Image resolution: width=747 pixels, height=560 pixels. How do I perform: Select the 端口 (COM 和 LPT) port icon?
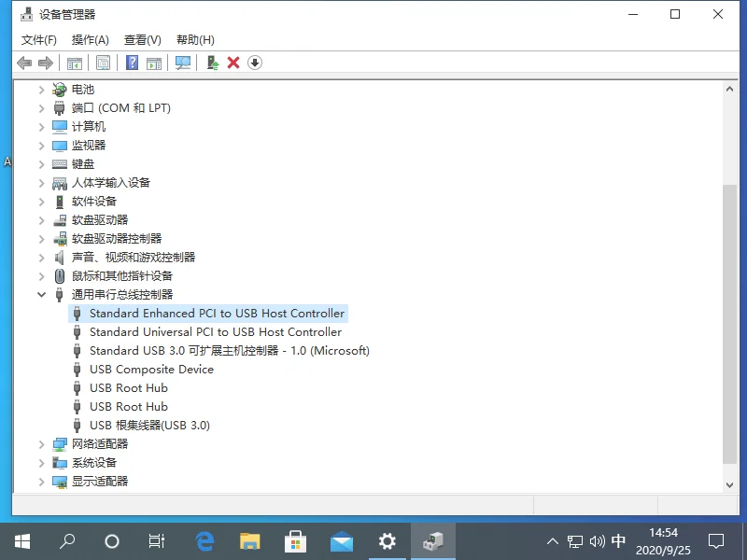click(x=60, y=108)
